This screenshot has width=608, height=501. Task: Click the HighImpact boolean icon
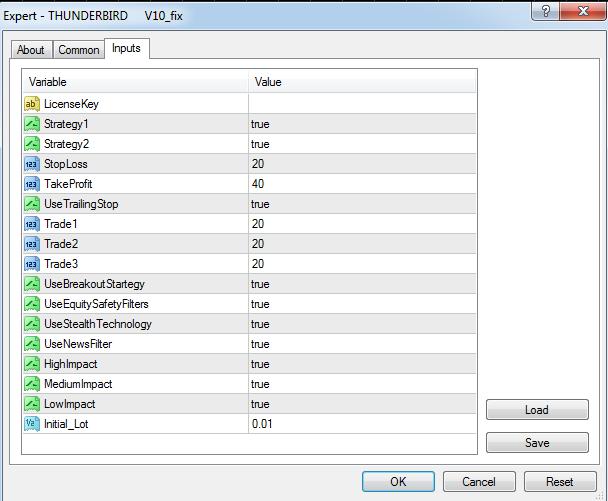click(x=32, y=364)
